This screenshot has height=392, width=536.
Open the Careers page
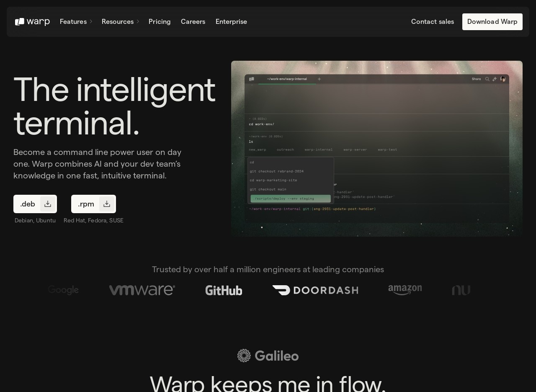click(x=193, y=22)
